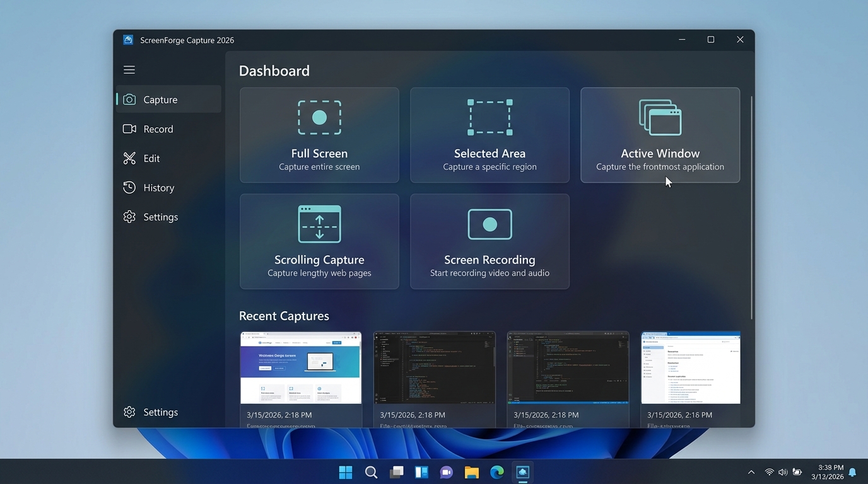
Task: Click the ScreenForge Capture 2026 window title
Action: point(187,40)
